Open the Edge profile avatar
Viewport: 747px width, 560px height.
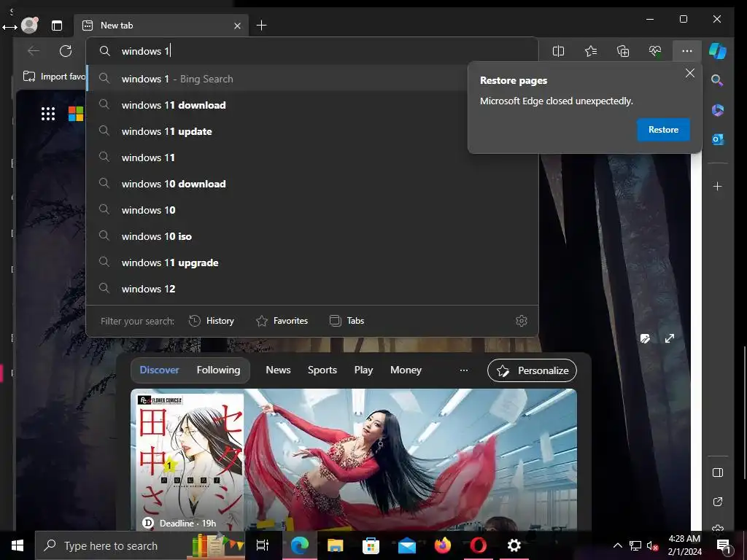29,26
